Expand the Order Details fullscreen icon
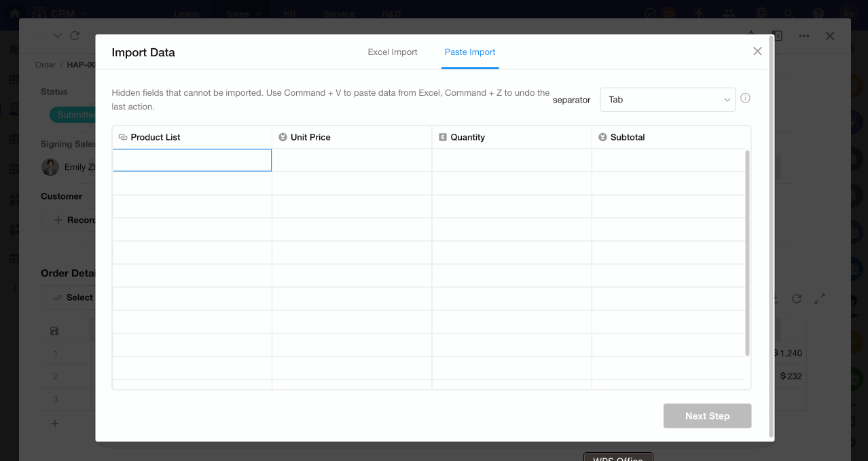The image size is (868, 461). (x=820, y=299)
